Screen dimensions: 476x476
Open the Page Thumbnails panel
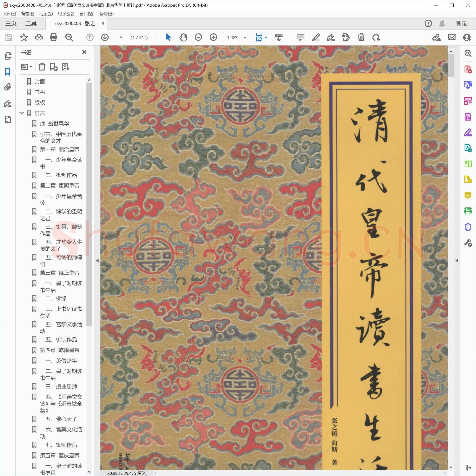click(8, 56)
